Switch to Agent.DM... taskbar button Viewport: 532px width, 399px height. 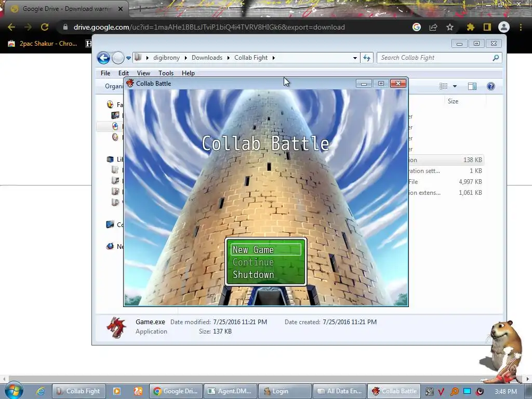tap(230, 391)
